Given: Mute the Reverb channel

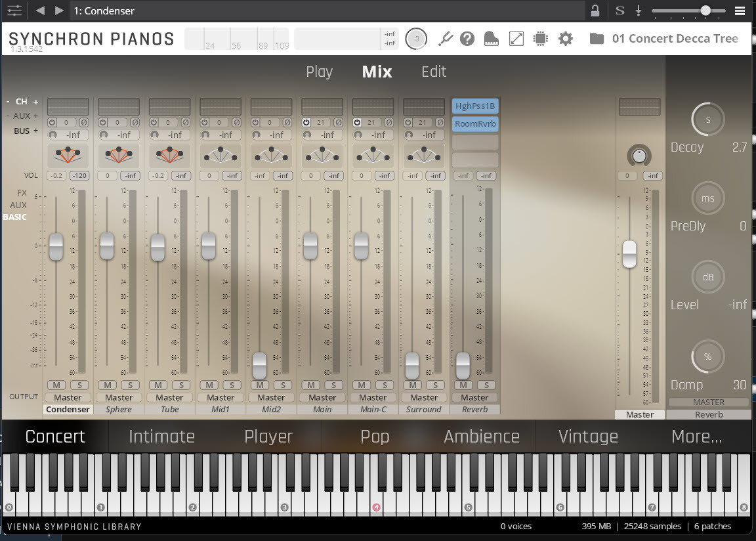Looking at the screenshot, I should 463,385.
